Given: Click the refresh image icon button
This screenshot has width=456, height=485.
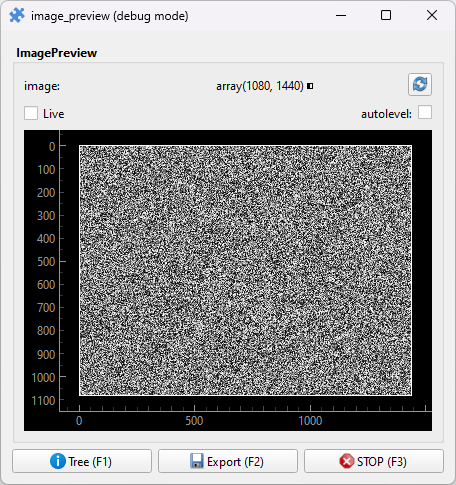Looking at the screenshot, I should (420, 84).
